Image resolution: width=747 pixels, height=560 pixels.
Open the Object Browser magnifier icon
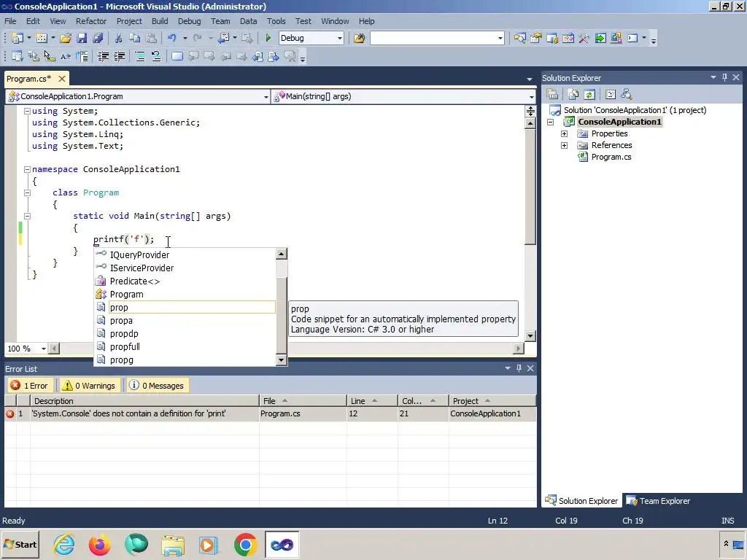tap(519, 38)
